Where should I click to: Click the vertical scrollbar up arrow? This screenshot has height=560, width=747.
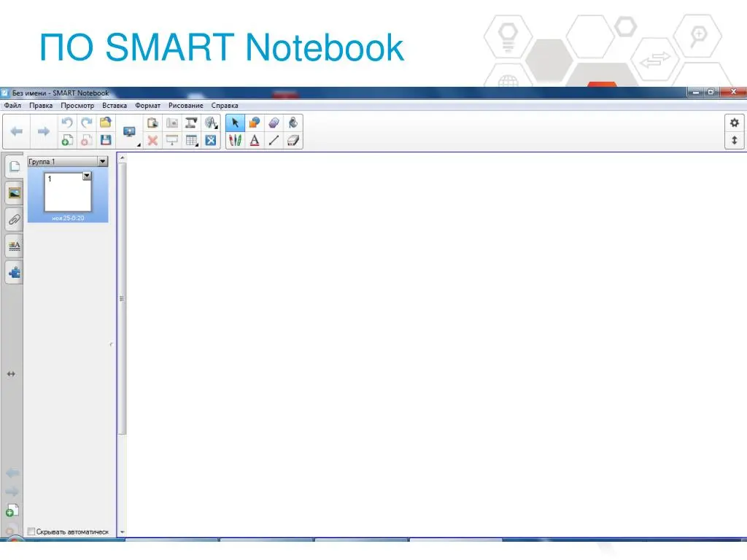(x=122, y=157)
